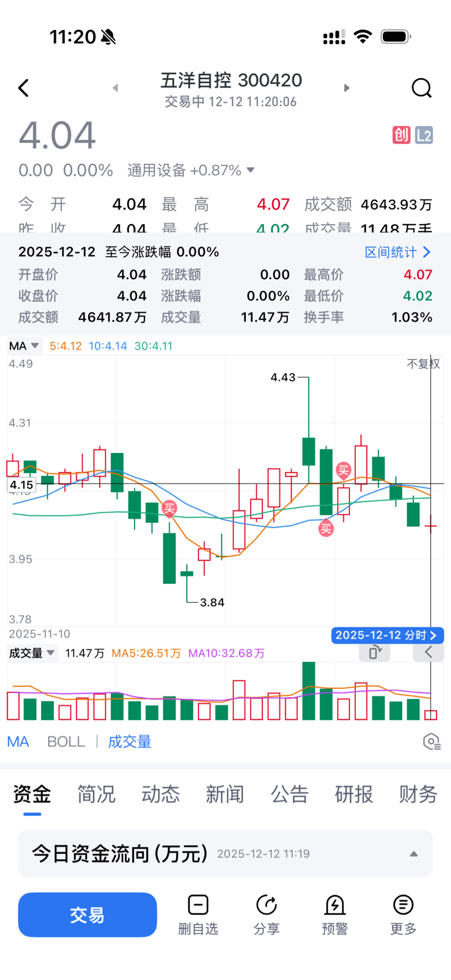Viewport: 451px width, 980px height.
Task: Open 区间统计 interval statistics link
Action: [398, 252]
